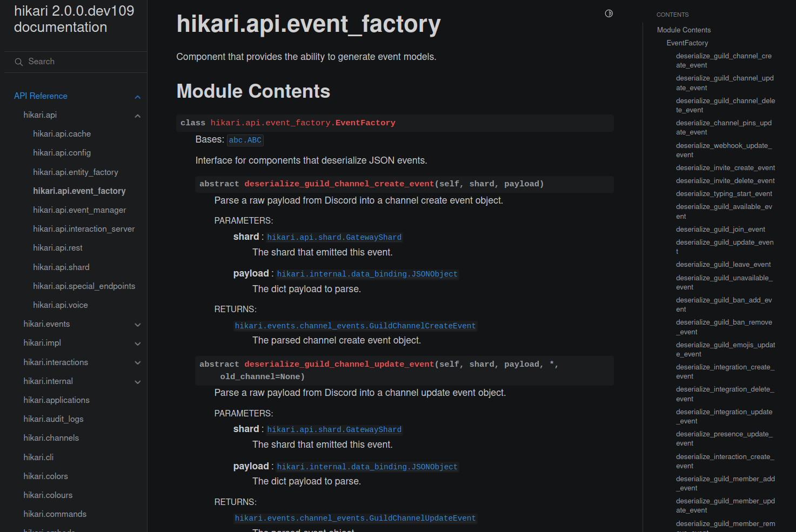Go to hikari.api.entity_factory
The width and height of the screenshot is (796, 532).
click(75, 172)
